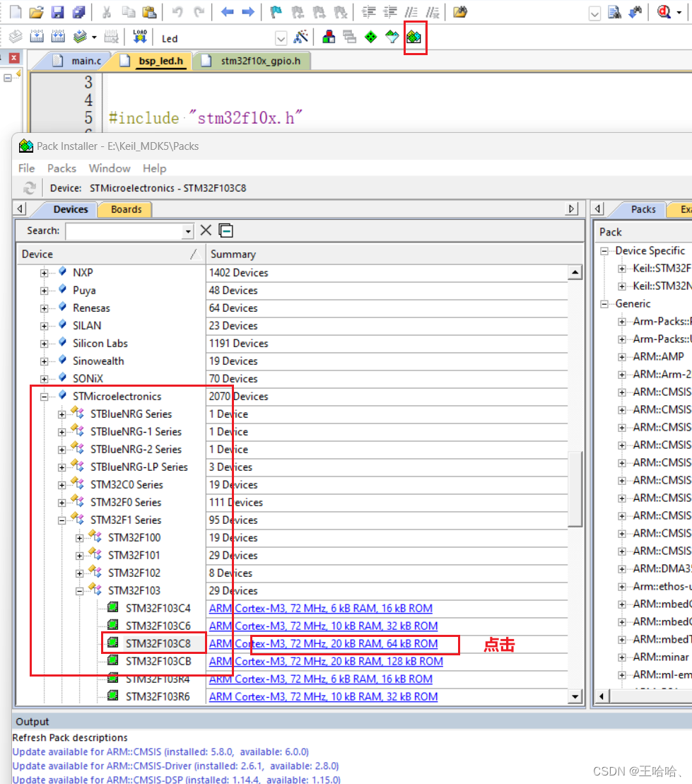Image resolution: width=692 pixels, height=784 pixels.
Task: Click the device list scroll down arrow
Action: point(575,696)
